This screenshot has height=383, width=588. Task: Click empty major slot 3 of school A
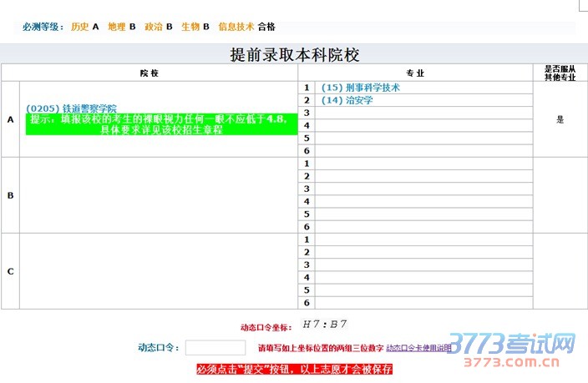coord(423,113)
